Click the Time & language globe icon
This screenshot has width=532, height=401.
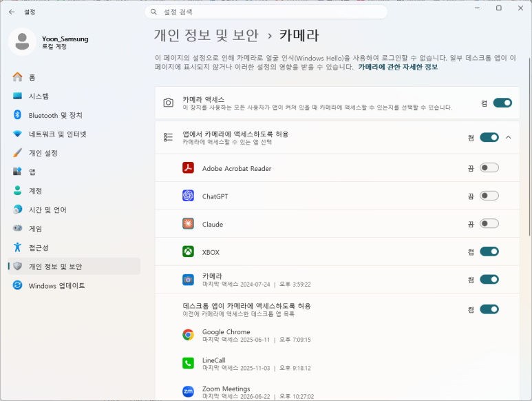(18, 209)
